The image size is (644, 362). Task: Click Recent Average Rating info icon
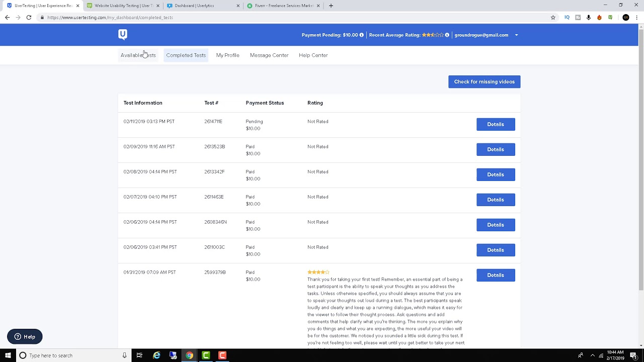[x=447, y=35]
